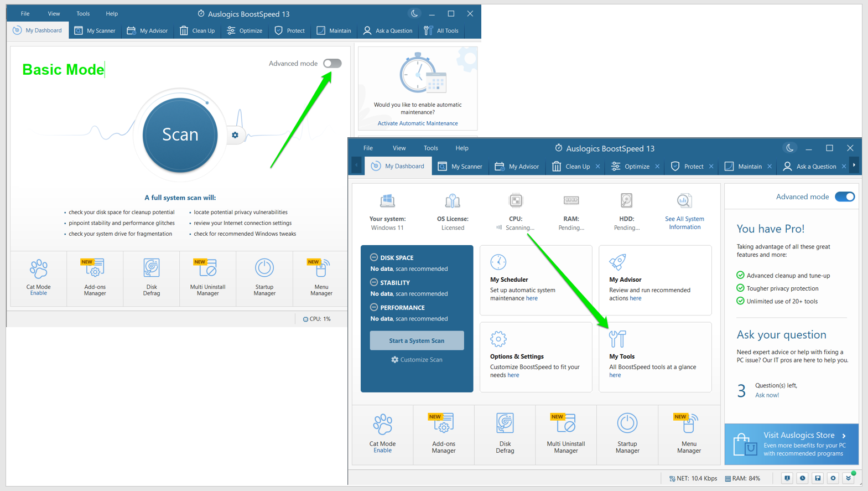Open Options & Settings card

(536, 357)
